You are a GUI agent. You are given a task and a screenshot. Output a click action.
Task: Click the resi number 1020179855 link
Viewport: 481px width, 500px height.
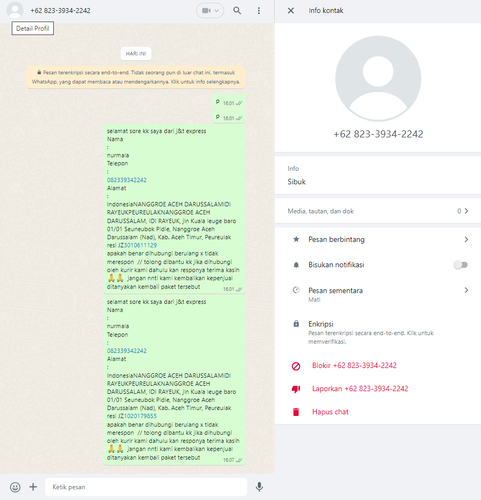[140, 416]
